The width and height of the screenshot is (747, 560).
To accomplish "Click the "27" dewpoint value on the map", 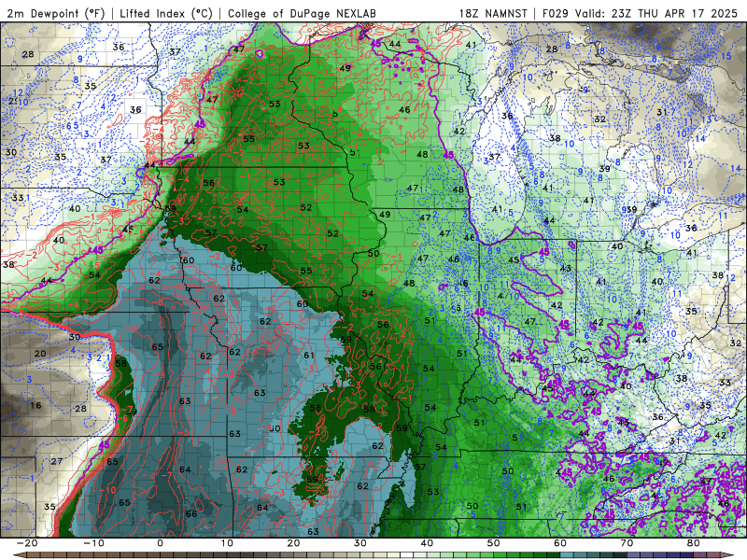I will (x=57, y=461).
